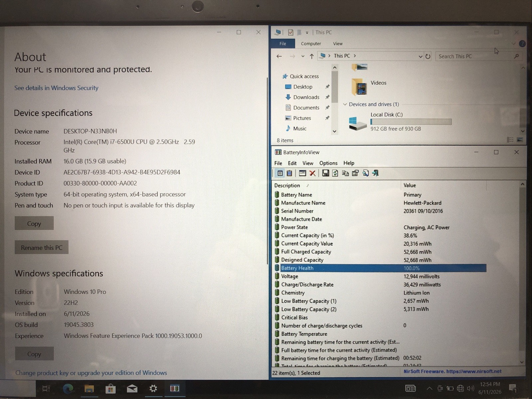The image size is (532, 399).
Task: Select the Battery Health row
Action: (x=380, y=268)
